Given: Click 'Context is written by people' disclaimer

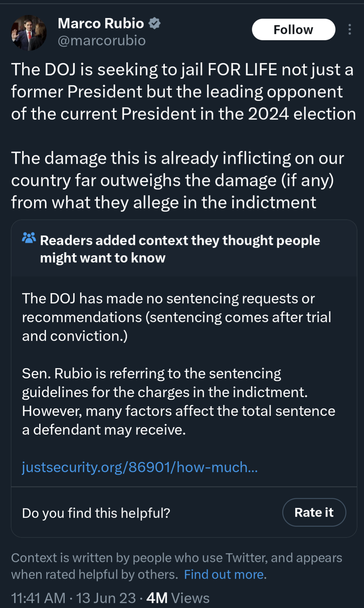Looking at the screenshot, I should tap(177, 566).
